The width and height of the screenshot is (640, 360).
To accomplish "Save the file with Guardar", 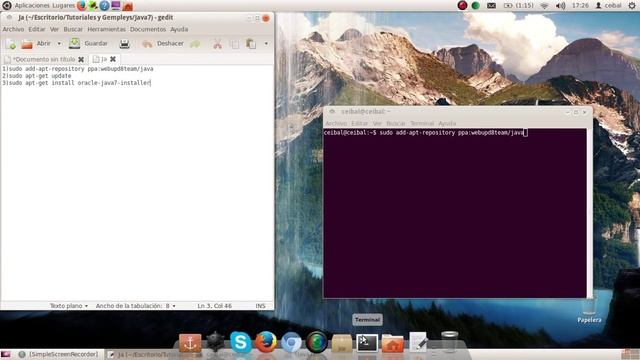I will point(89,43).
